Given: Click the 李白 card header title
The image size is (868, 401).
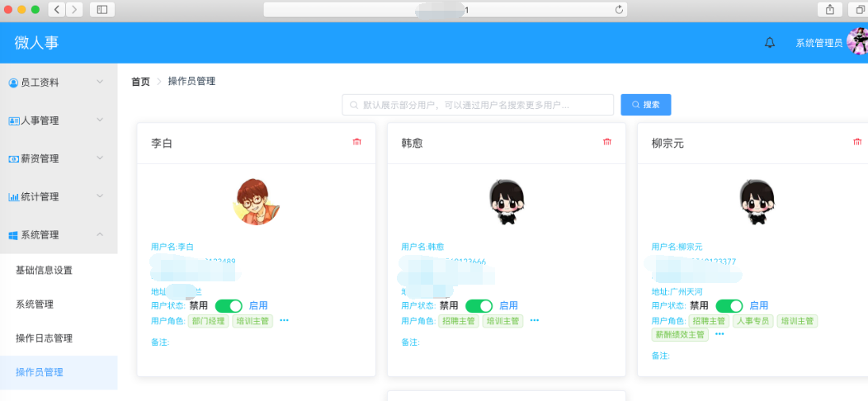Looking at the screenshot, I should click(162, 144).
